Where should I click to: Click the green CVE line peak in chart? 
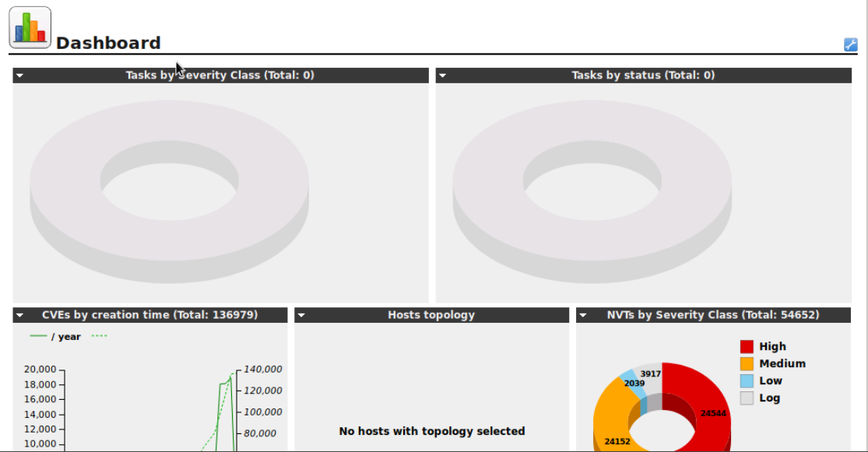230,377
